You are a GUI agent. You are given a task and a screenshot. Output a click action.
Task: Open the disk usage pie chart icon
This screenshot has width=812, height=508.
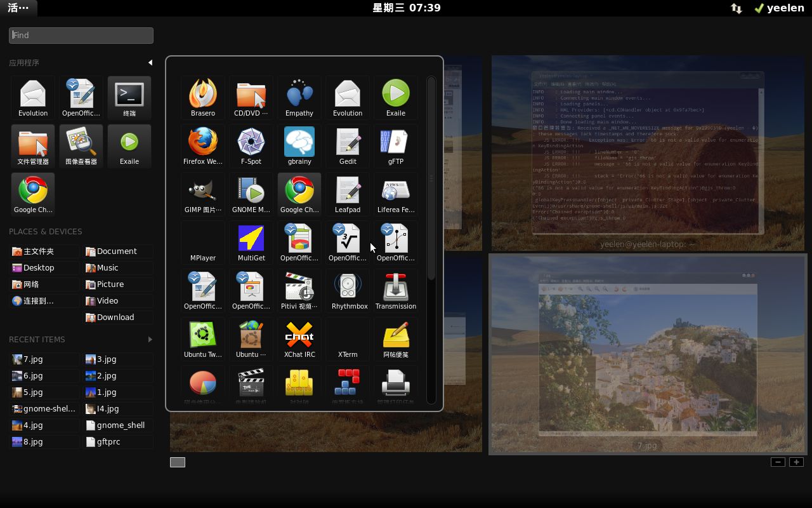pos(203,385)
